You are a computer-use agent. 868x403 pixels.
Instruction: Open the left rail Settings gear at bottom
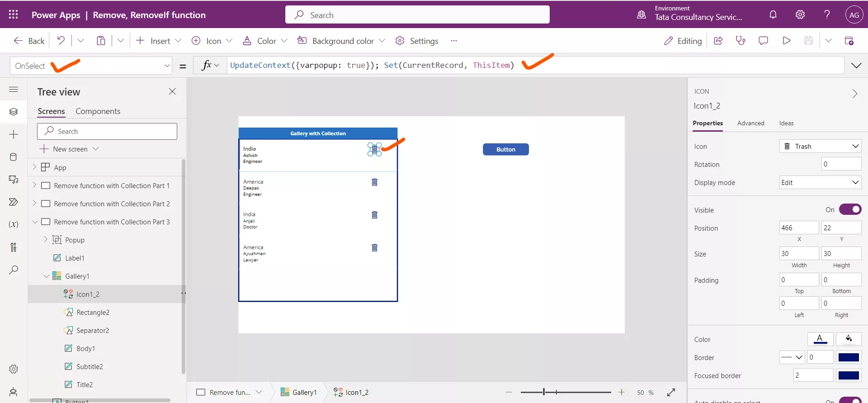14,369
